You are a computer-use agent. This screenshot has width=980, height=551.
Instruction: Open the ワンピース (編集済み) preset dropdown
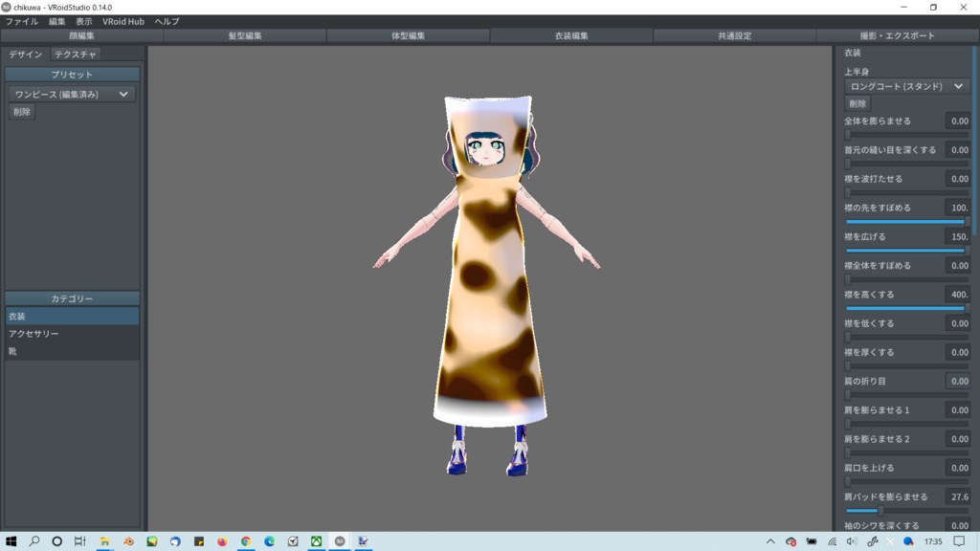click(x=72, y=94)
